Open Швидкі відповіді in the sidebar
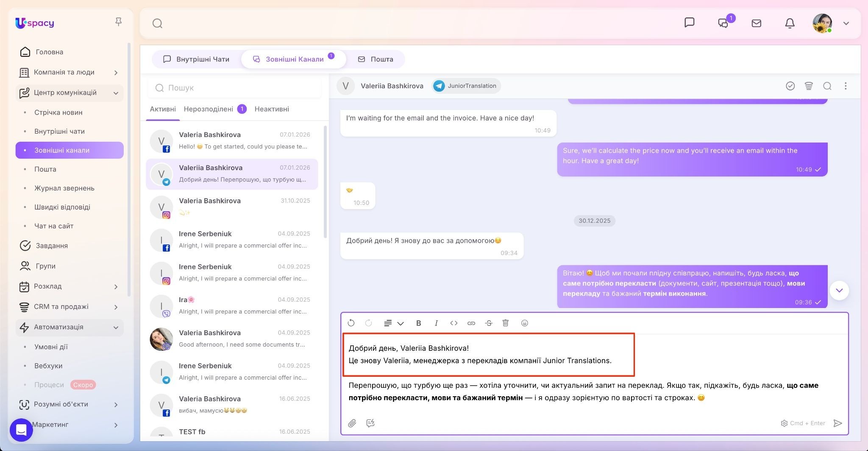Screen dimensions: 868x451 (x=62, y=207)
